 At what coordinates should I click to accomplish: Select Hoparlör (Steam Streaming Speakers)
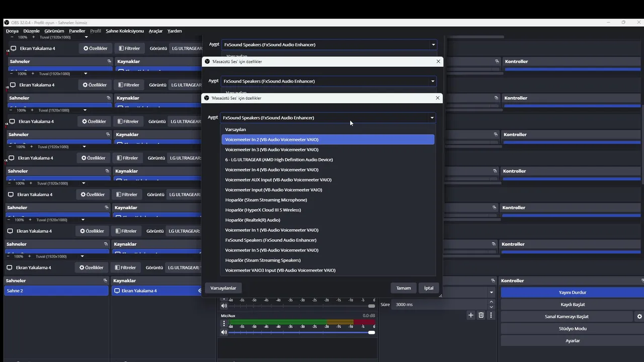[x=328, y=260]
